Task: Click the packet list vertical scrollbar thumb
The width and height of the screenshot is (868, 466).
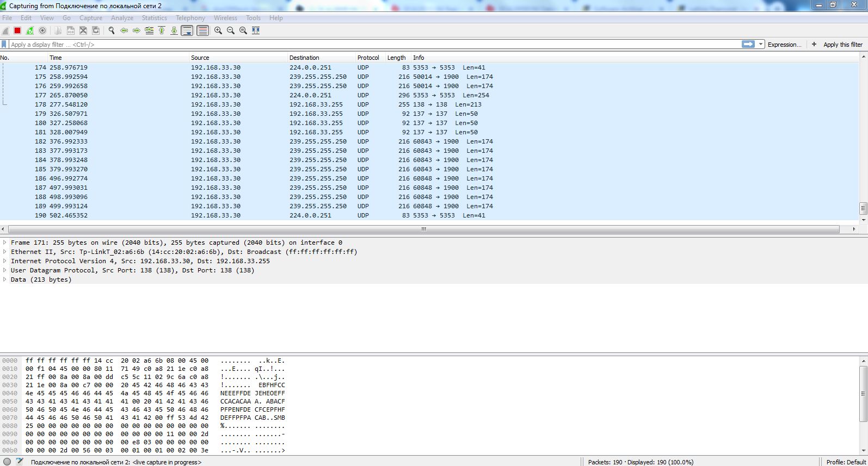Action: click(x=863, y=208)
